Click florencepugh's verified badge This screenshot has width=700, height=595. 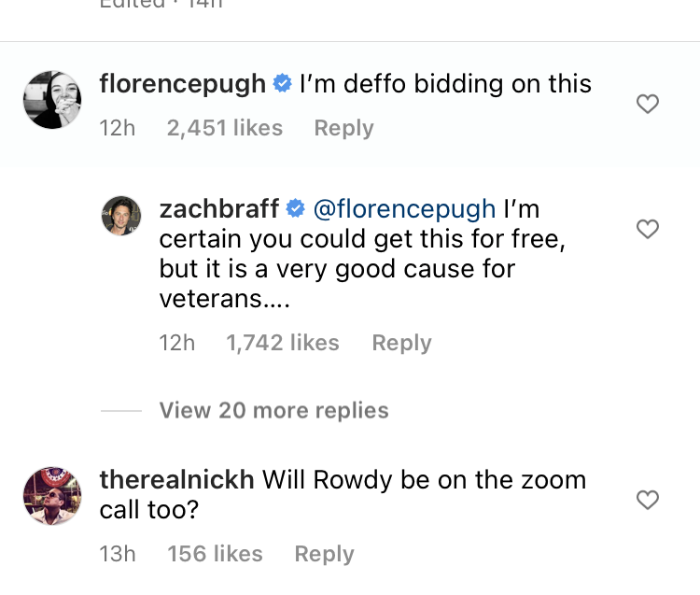pyautogui.click(x=282, y=84)
